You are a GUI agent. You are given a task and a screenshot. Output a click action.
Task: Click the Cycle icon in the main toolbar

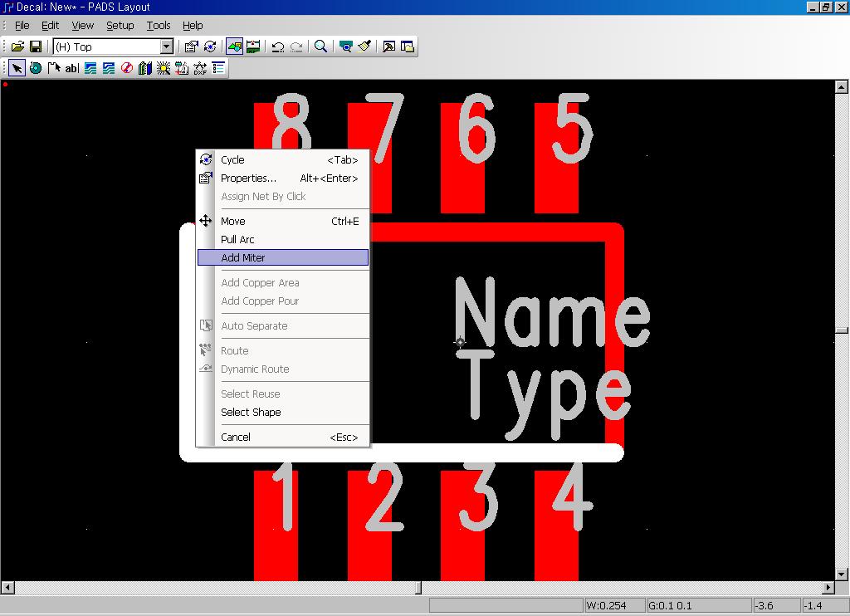pyautogui.click(x=210, y=46)
